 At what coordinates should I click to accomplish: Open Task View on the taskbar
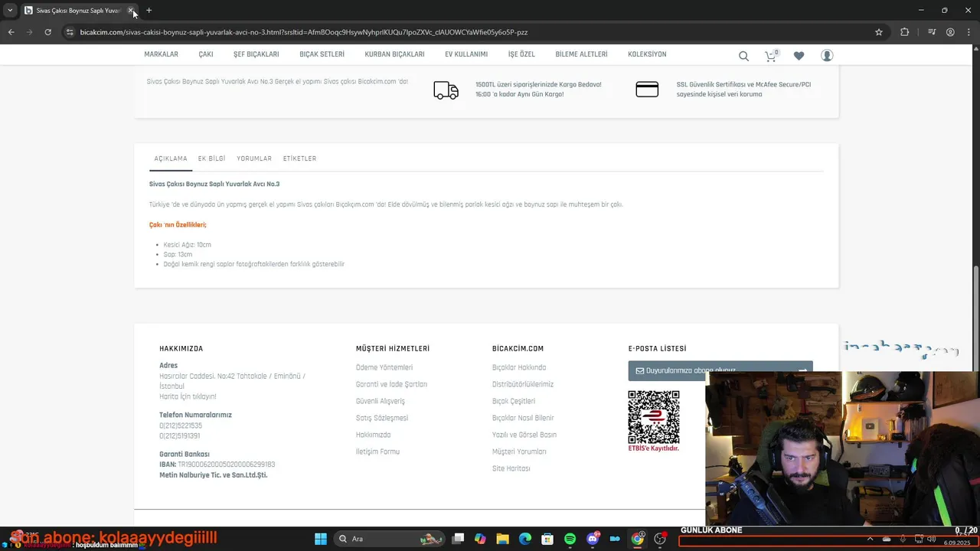[458, 539]
